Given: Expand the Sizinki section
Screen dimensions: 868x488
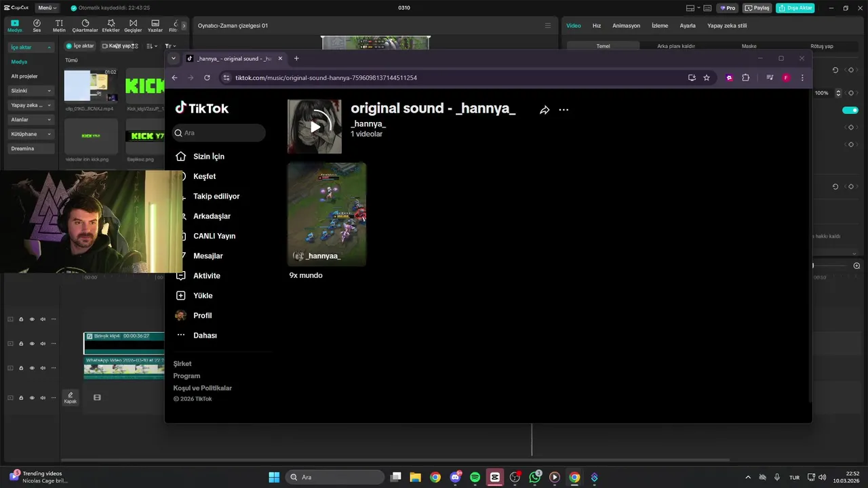Looking at the screenshot, I should (31, 91).
